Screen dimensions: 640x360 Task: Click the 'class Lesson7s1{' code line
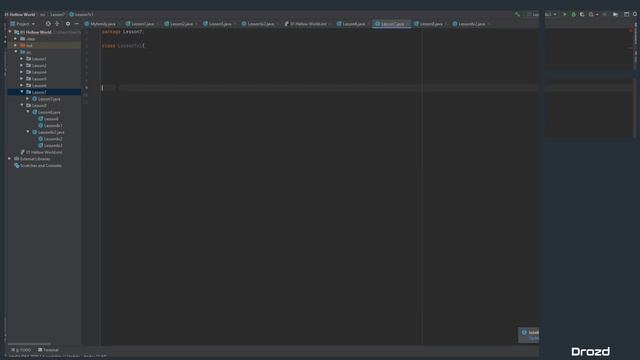(123, 46)
